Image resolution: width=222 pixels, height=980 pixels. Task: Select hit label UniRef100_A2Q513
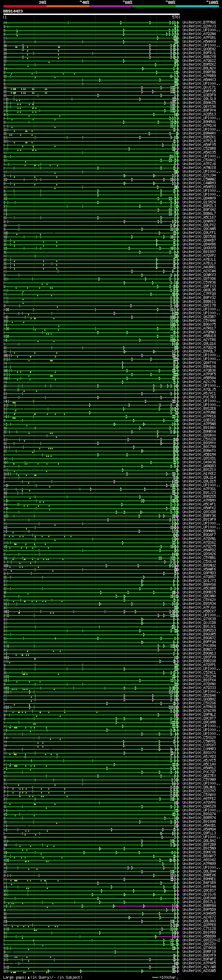pyautogui.click(x=199, y=114)
